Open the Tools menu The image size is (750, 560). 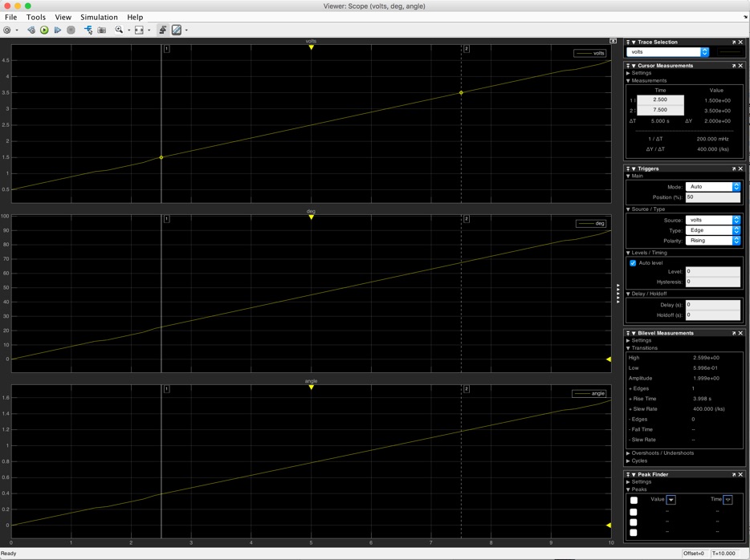(35, 16)
